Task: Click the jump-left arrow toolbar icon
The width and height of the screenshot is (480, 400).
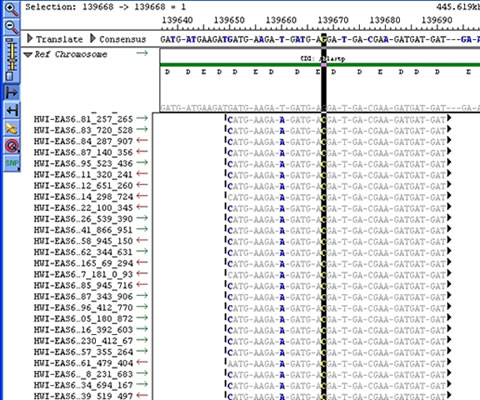Action: (x=11, y=110)
